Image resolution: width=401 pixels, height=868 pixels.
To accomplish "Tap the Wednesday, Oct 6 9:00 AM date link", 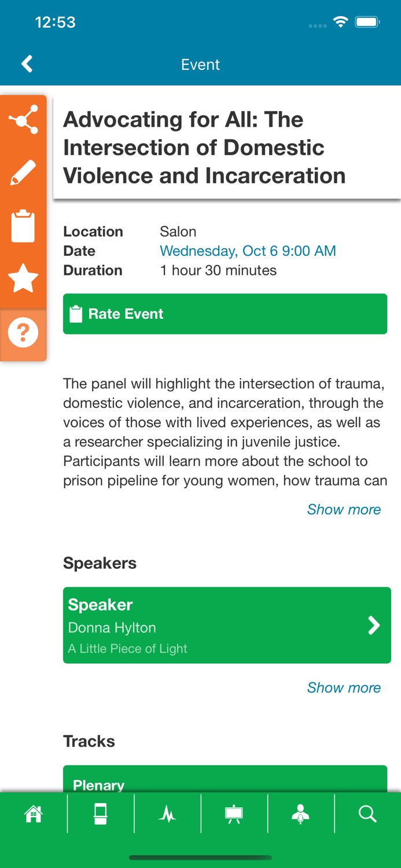I will tap(248, 251).
